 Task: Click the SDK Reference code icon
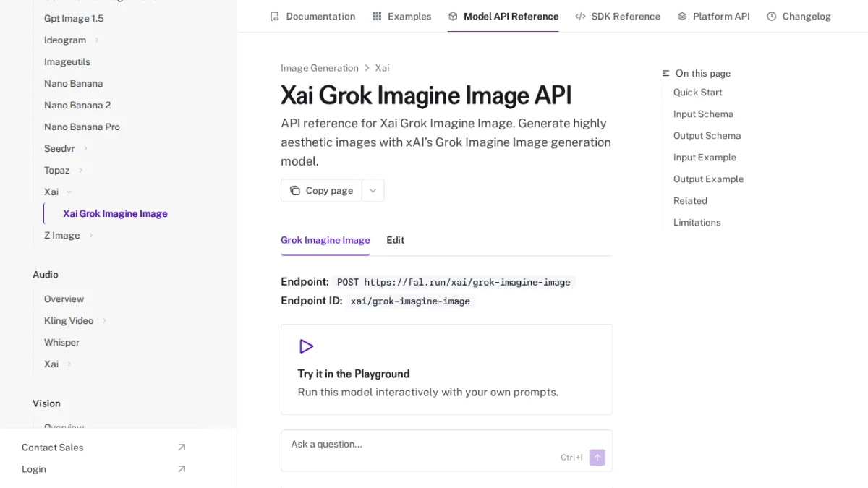[x=580, y=16]
